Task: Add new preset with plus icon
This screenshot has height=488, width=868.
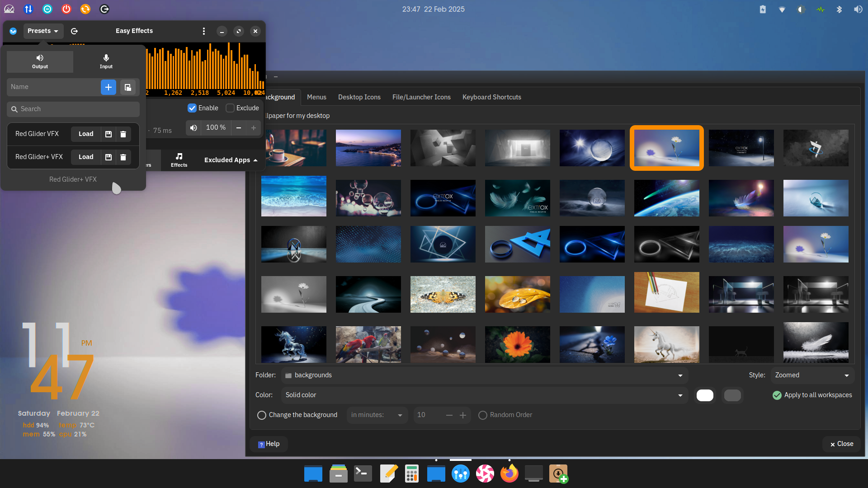Action: 108,87
